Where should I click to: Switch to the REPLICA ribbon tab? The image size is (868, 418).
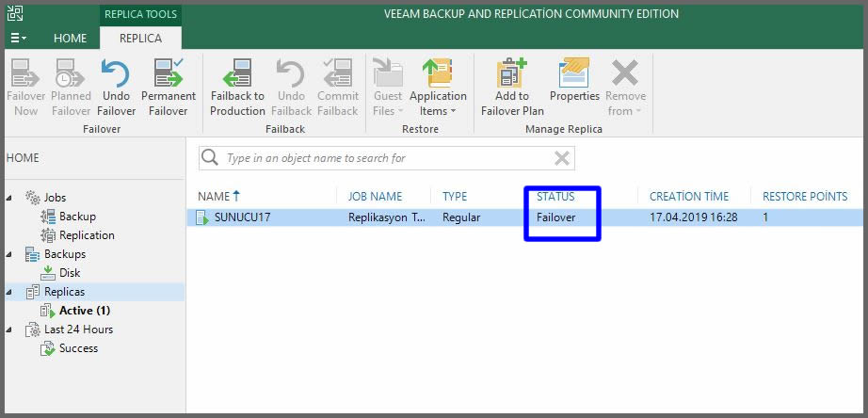point(140,39)
